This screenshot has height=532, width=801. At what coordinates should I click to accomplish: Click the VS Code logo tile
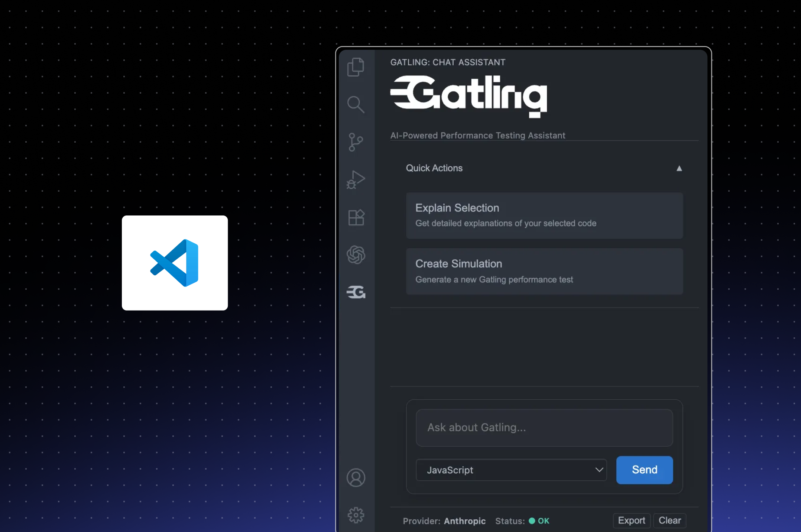(x=175, y=263)
